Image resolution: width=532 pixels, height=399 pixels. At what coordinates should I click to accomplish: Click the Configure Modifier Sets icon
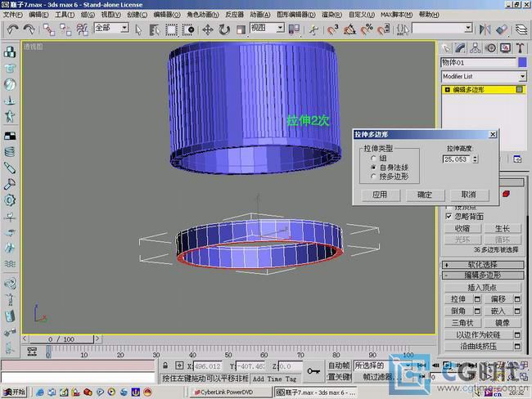coord(517,159)
